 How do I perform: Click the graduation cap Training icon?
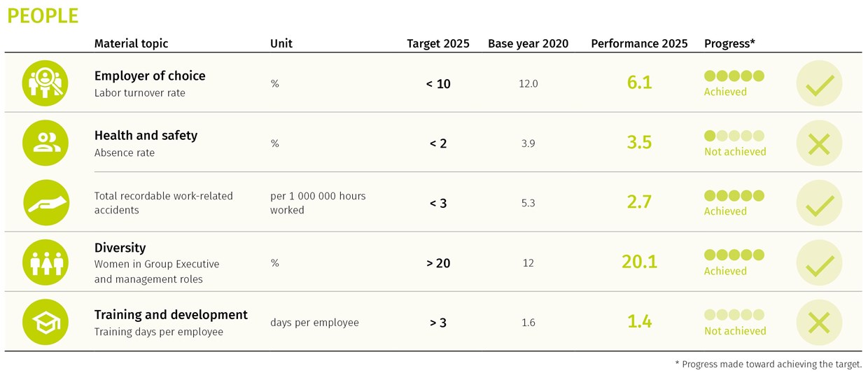coord(45,322)
